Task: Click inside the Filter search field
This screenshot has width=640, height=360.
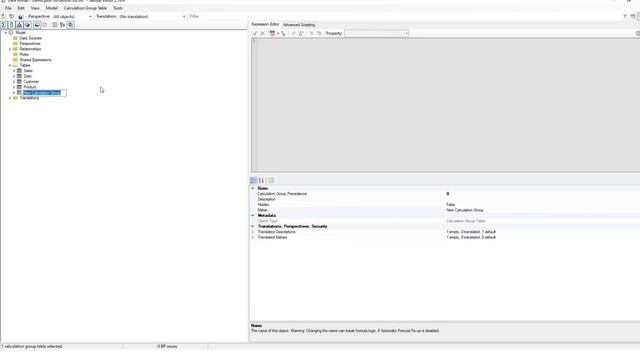Action: click(x=404, y=16)
